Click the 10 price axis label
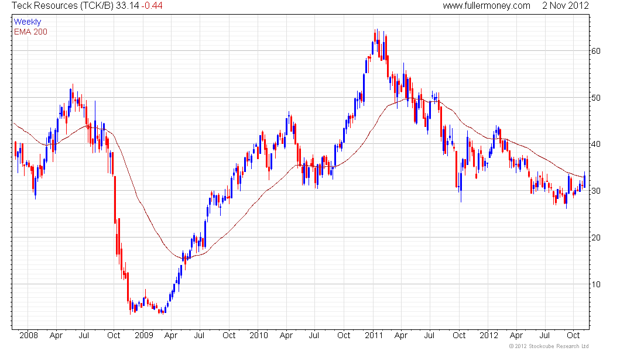The width and height of the screenshot is (644, 351). (595, 284)
